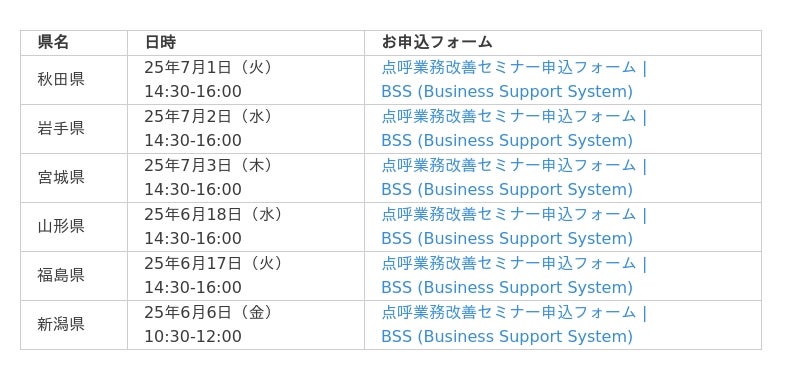Click the お申込フォーム column header
Image resolution: width=800 pixels, height=380 pixels.
click(437, 42)
